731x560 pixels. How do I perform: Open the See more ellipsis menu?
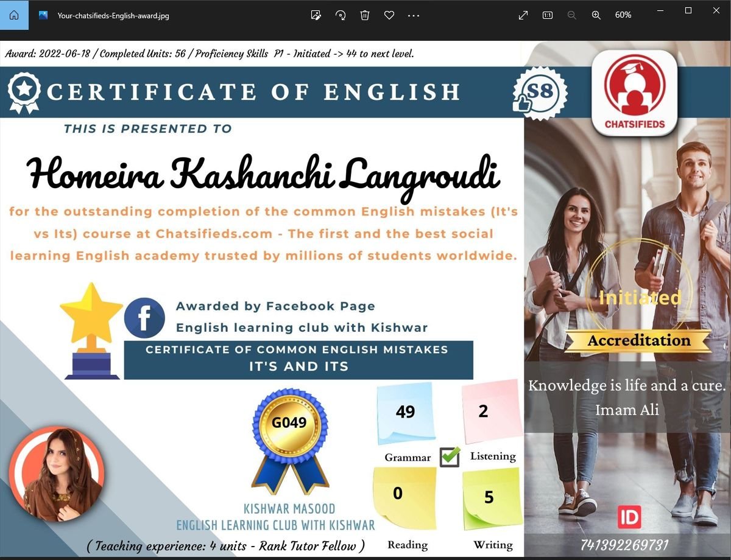[x=414, y=15]
